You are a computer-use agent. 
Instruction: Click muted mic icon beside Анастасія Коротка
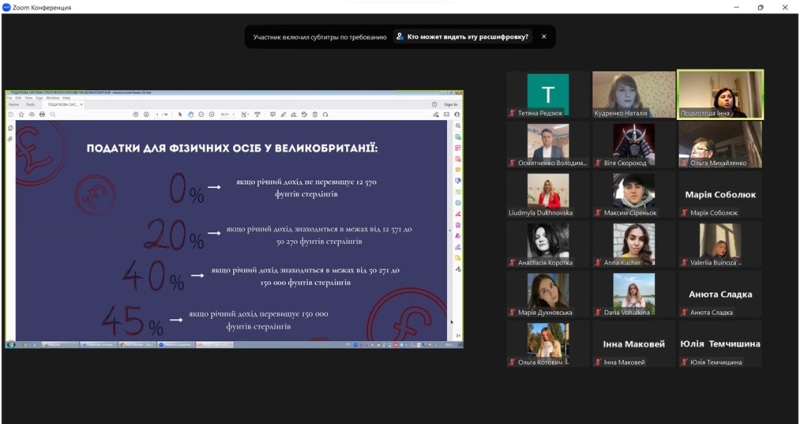[x=512, y=263]
